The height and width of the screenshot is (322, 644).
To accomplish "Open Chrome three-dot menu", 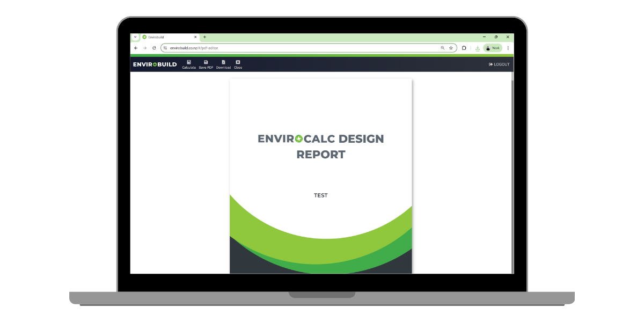I will tap(508, 48).
